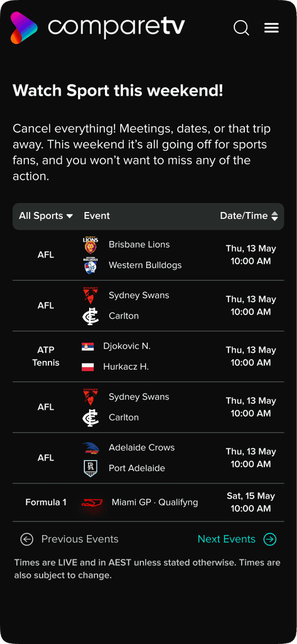The height and width of the screenshot is (644, 297).
Task: Select the Formula 1 Miami GP Qualifying row
Action: 148,502
